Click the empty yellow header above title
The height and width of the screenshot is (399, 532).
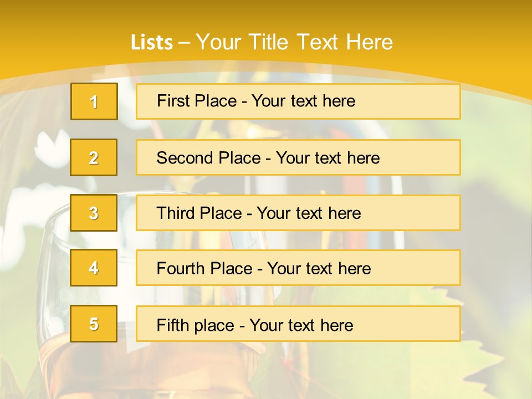point(266,14)
